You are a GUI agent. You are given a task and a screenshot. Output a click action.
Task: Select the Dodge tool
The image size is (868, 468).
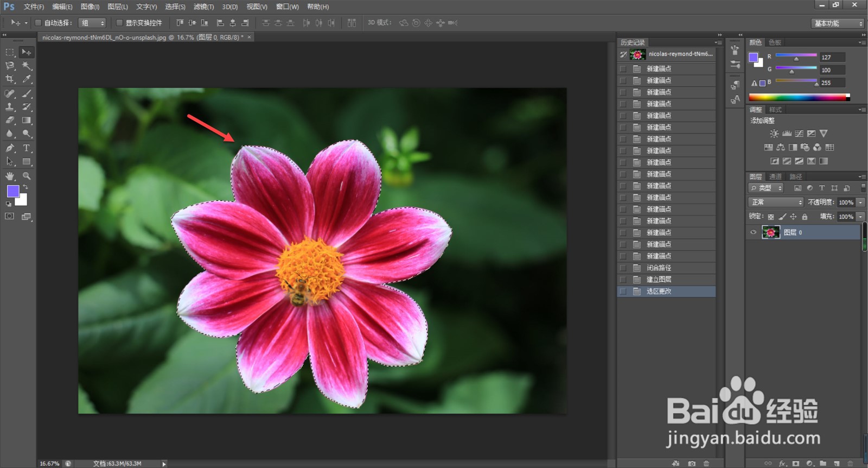(26, 134)
